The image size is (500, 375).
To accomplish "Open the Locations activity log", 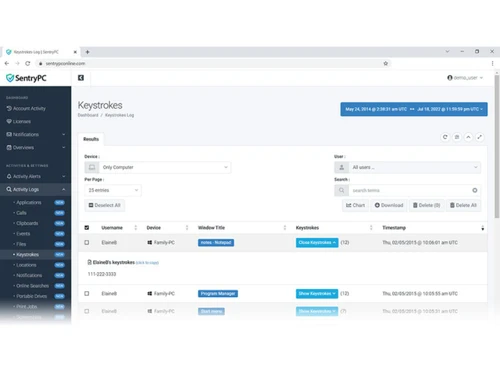I will point(26,265).
